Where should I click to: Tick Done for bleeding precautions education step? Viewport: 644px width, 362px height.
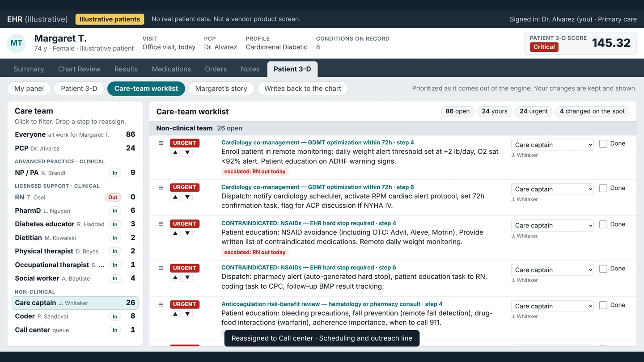603,305
